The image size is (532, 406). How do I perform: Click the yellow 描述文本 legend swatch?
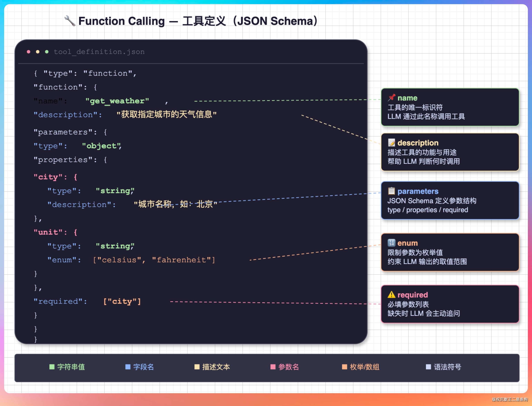[197, 367]
